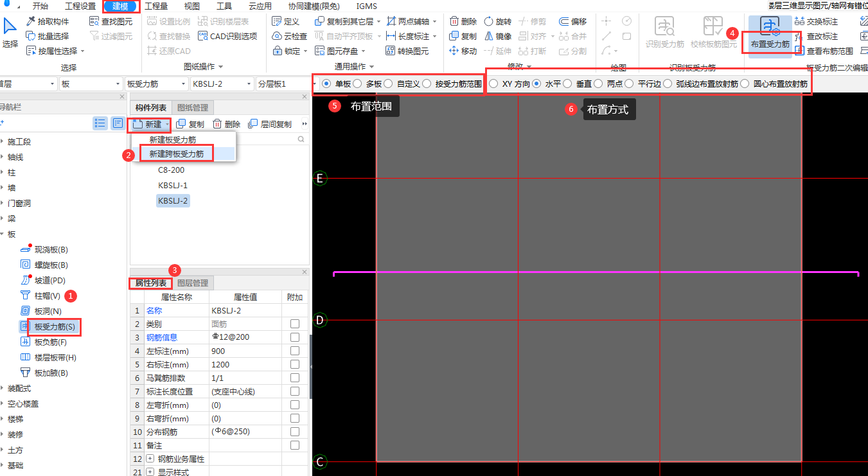The height and width of the screenshot is (476, 868).
Task: Open the 工程量 ribbon tab
Action: tap(156, 6)
